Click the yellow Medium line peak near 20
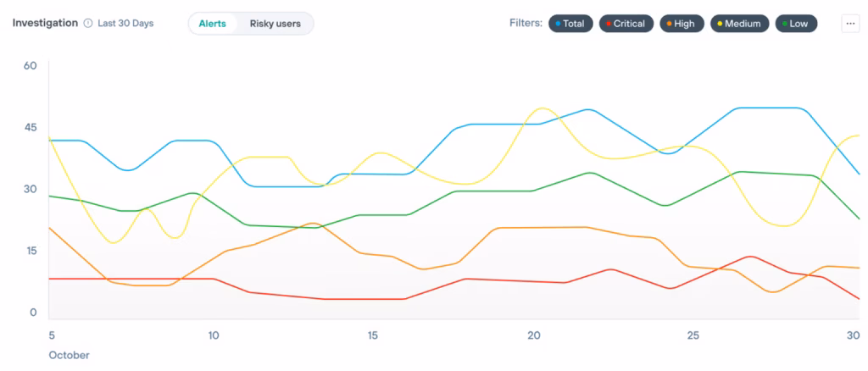868x371 pixels. tap(542, 108)
